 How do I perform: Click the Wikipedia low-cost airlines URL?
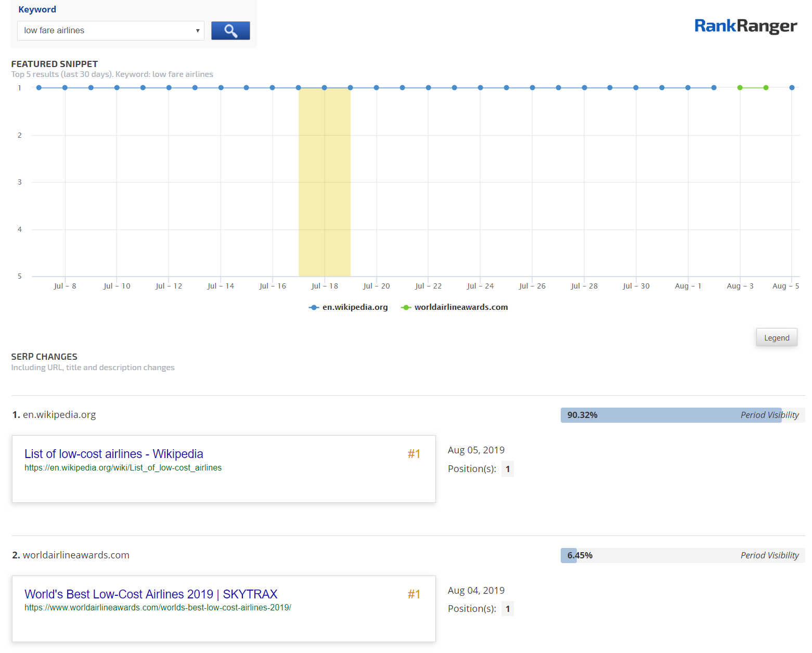(x=123, y=468)
